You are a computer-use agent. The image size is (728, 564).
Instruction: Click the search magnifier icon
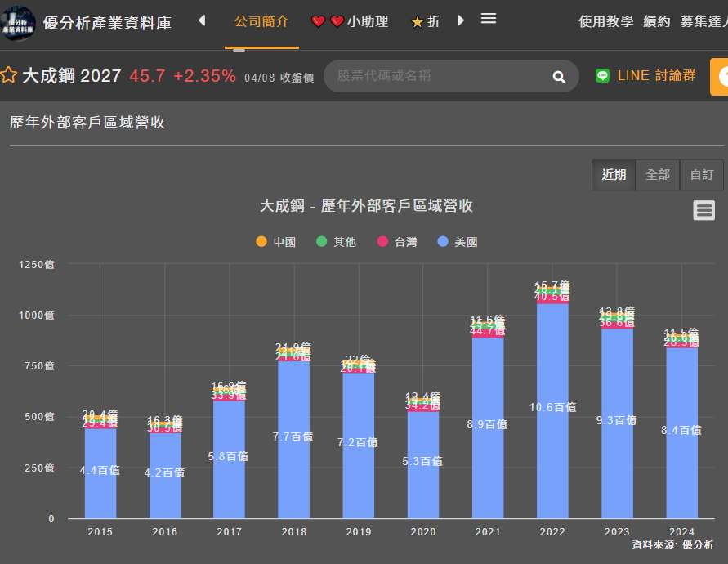click(559, 77)
